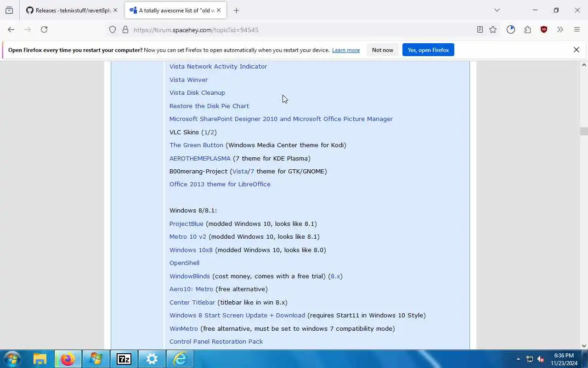Open 7-Zip from taskbar

coord(124,359)
